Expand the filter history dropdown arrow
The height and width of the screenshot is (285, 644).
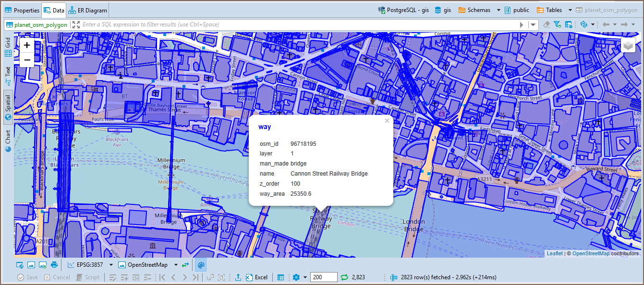[x=533, y=24]
